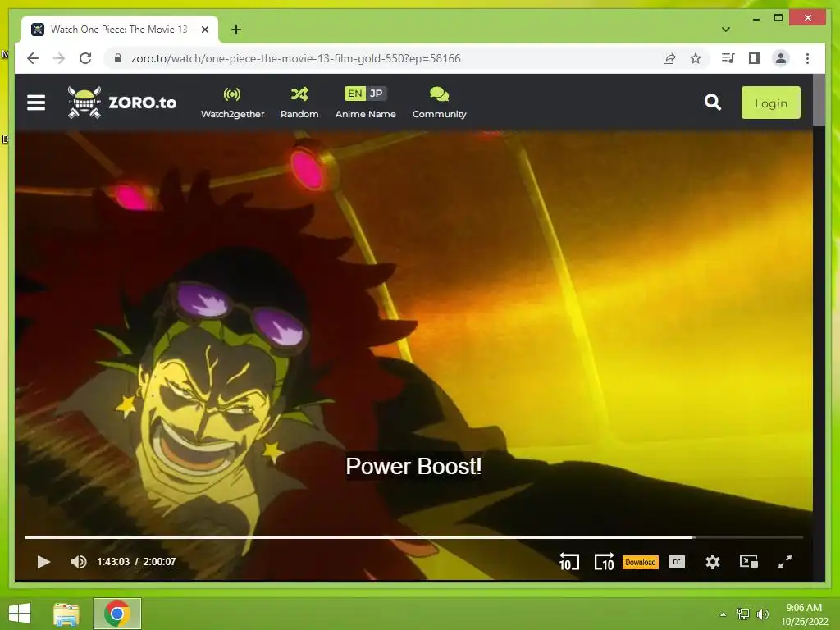Image resolution: width=840 pixels, height=630 pixels.
Task: Open media controls icon in Chrome
Action: (x=728, y=58)
